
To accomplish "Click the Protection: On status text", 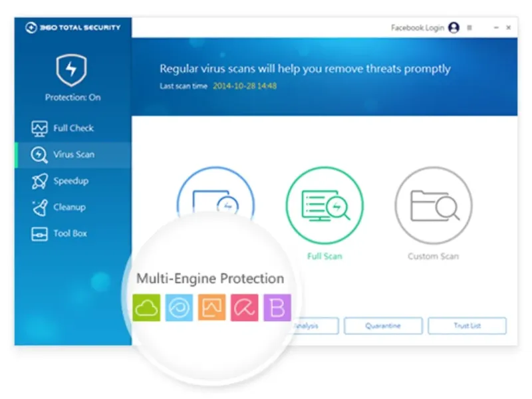I will [x=73, y=98].
